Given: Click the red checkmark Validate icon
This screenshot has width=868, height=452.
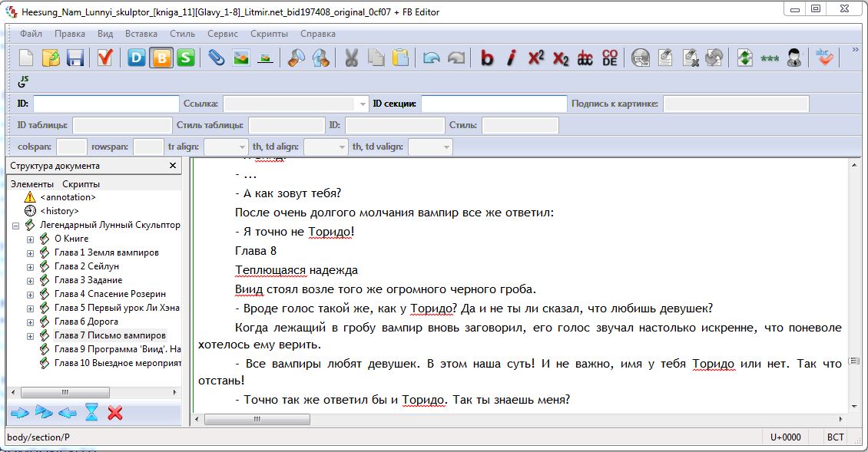Looking at the screenshot, I should coord(105,58).
